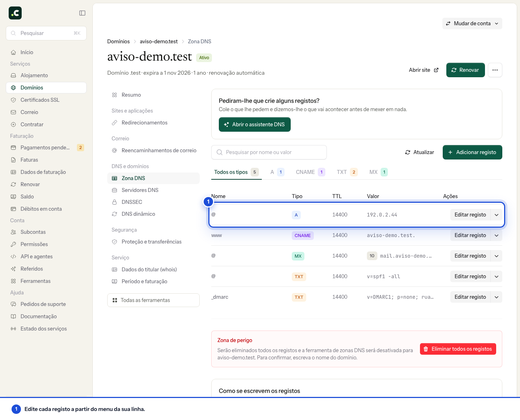Open the three-dots more actions menu

(495, 70)
